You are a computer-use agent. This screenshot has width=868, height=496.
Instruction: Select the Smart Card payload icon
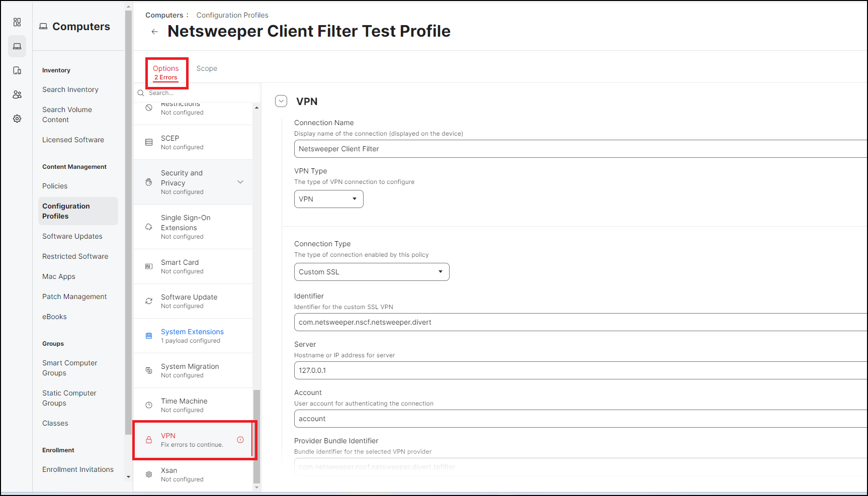148,266
